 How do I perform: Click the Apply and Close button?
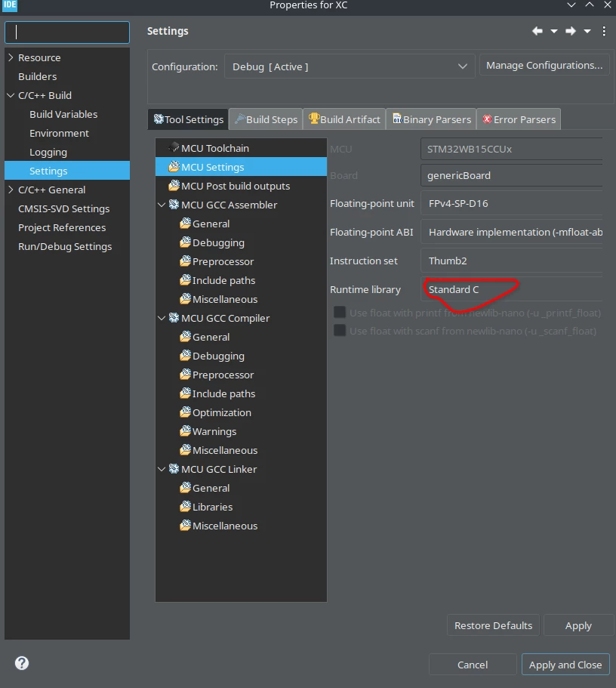[x=565, y=665]
